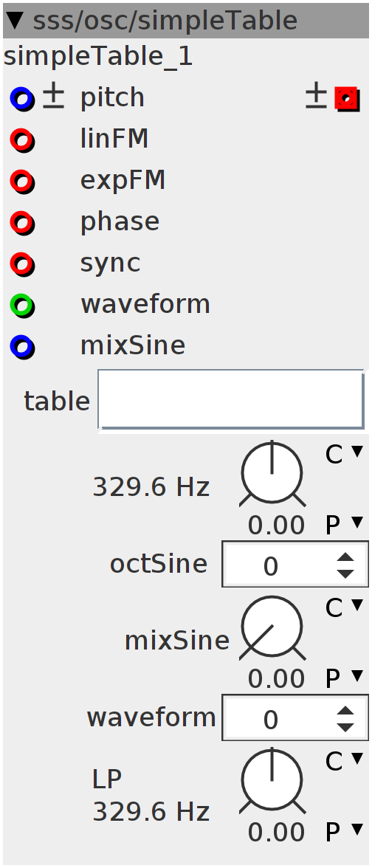Click the blue mixSine inlet jack
Viewport: 372px width, 868px height.
(22, 347)
